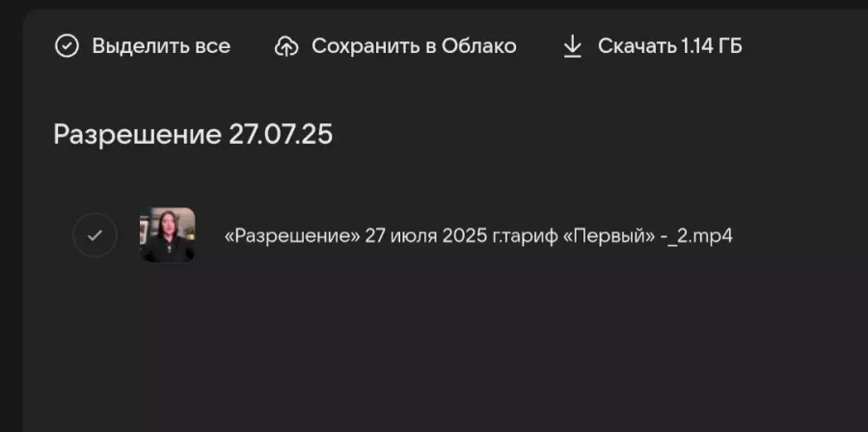This screenshot has width=868, height=432.
Task: Select the mp4 file using its circle checkmark
Action: pos(95,235)
